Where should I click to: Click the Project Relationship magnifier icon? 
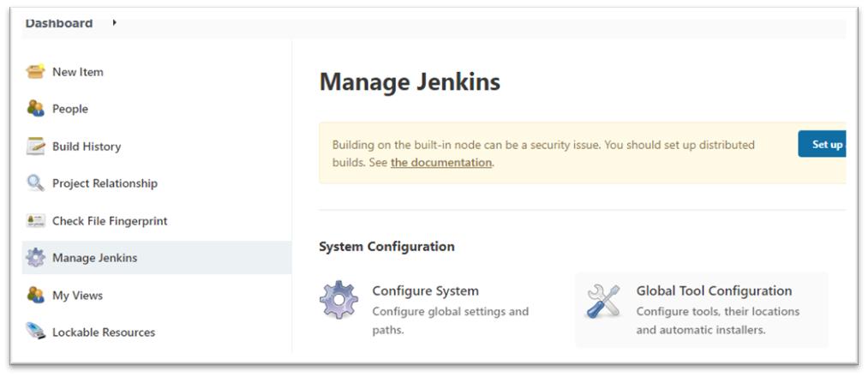(x=35, y=183)
